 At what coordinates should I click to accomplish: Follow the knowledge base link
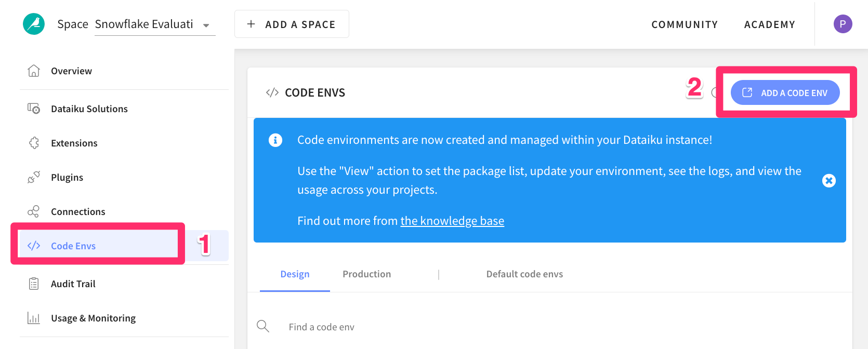coord(452,221)
